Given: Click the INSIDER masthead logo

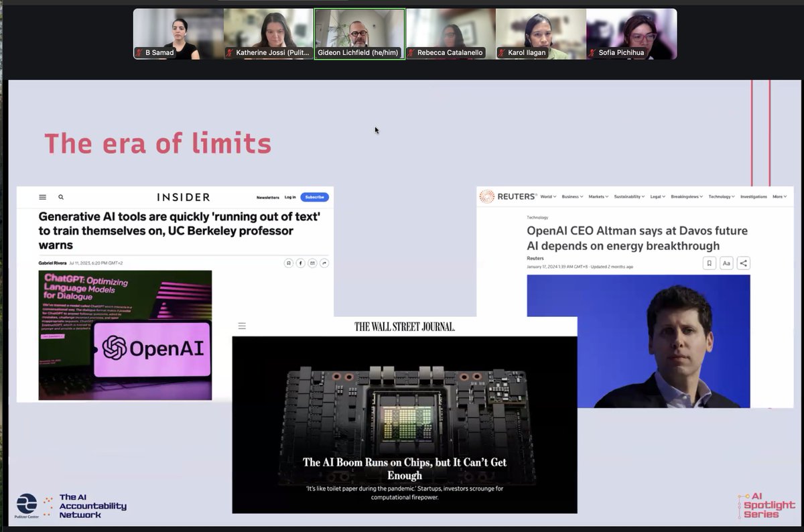Looking at the screenshot, I should tap(184, 197).
